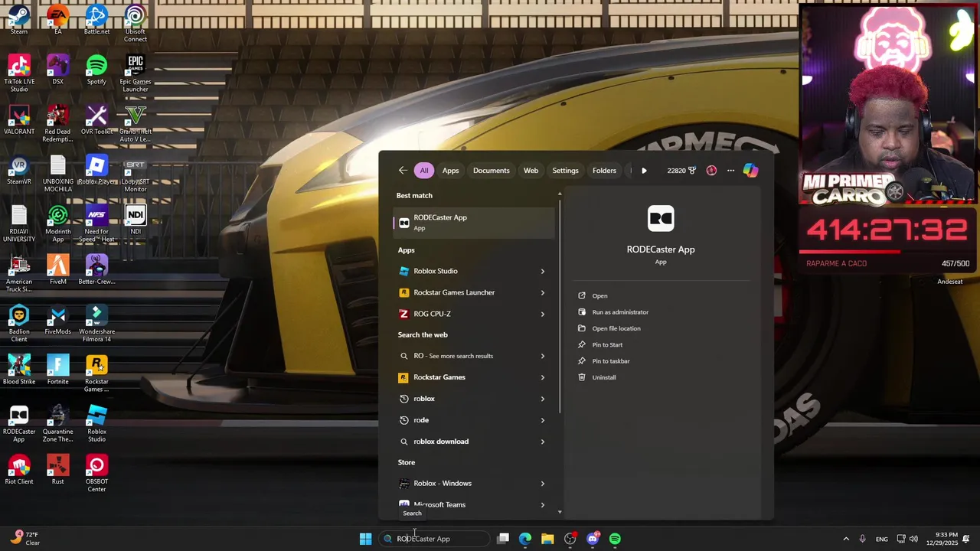Open RODECaster App best match result
Image resolution: width=980 pixels, height=551 pixels.
tap(475, 222)
